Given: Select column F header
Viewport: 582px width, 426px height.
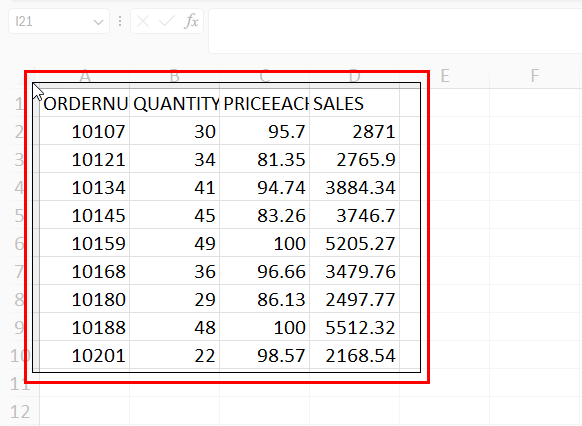Looking at the screenshot, I should tap(534, 76).
